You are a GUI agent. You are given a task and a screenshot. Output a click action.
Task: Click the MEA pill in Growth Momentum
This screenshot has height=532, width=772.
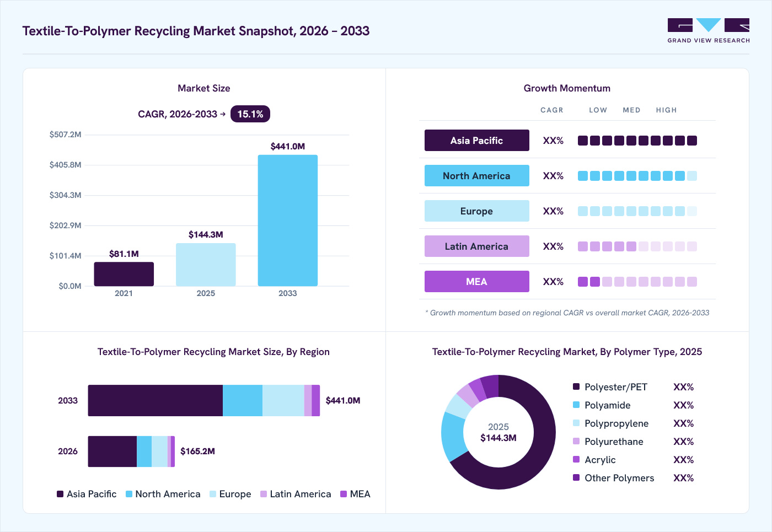coord(477,282)
